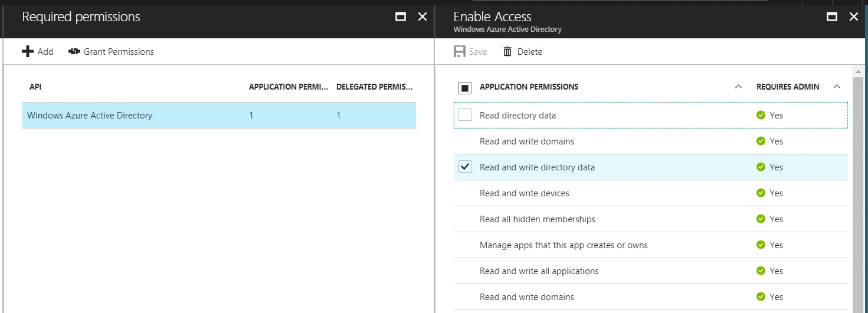The height and width of the screenshot is (313, 868).
Task: Close the Required permissions blade
Action: pyautogui.click(x=422, y=17)
